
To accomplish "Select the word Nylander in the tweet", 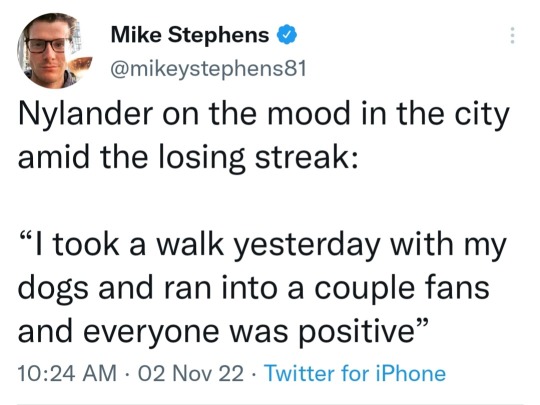I will click(x=85, y=114).
